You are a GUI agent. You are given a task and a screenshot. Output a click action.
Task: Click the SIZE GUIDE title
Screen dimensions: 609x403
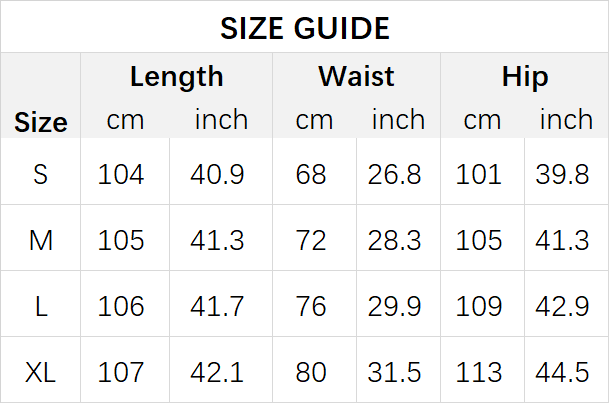click(x=305, y=28)
